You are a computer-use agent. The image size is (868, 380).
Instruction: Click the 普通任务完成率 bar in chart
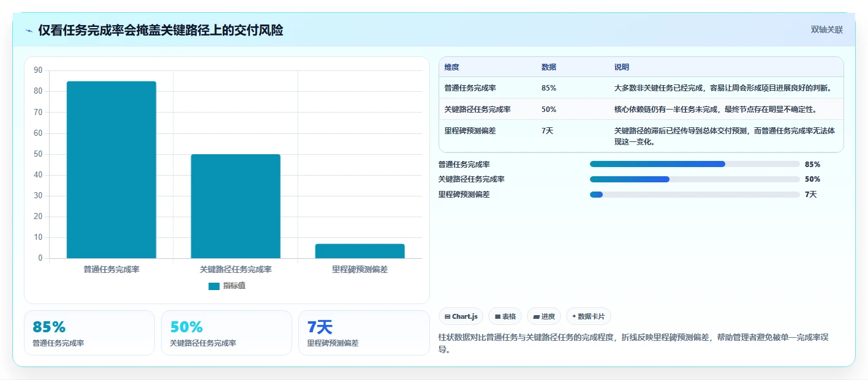(111, 170)
